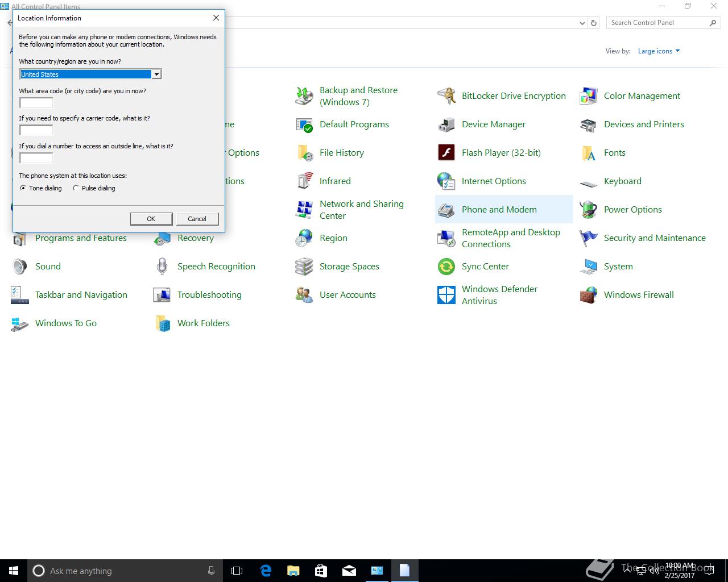Screen dimensions: 728x582
Task: Click the Storage Spaces link text
Action: tap(349, 267)
